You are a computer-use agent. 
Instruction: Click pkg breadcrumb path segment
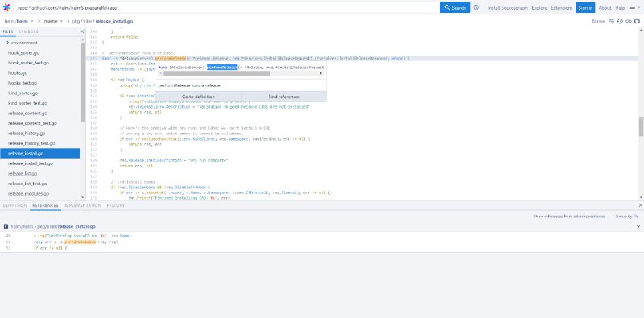coord(76,21)
